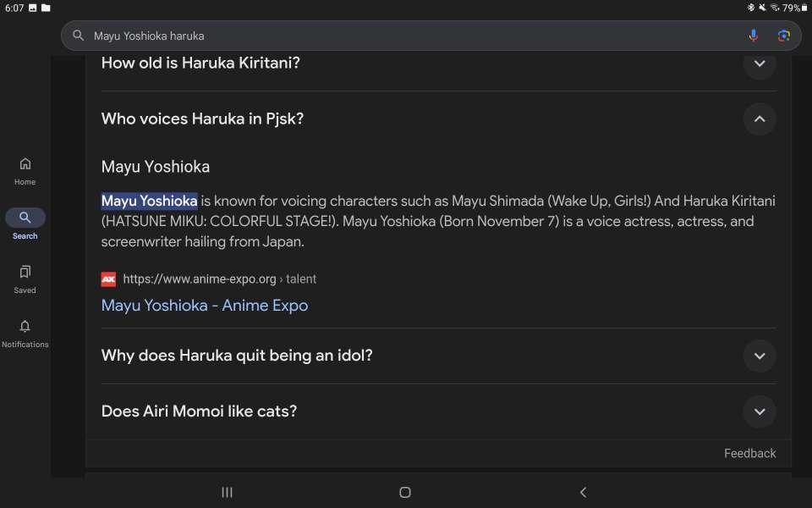Tap the magnifier icon in search bar
Screen dimensions: 812x508
[x=79, y=36]
